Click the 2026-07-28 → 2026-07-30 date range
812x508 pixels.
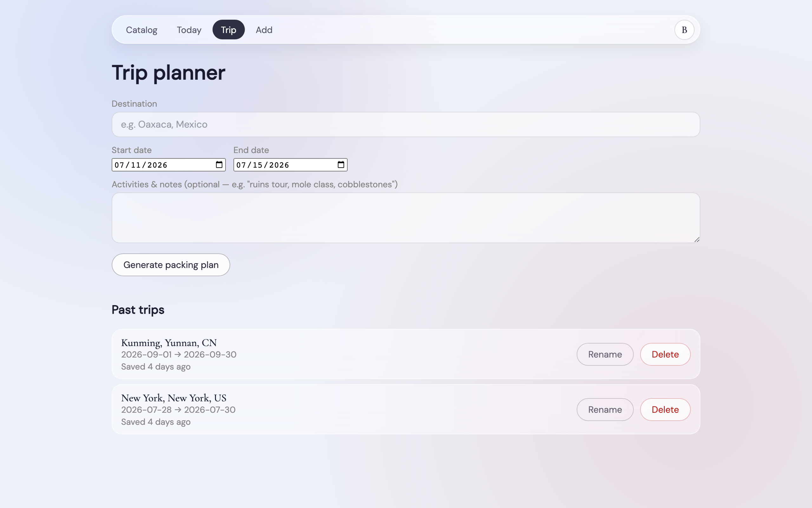pos(178,410)
